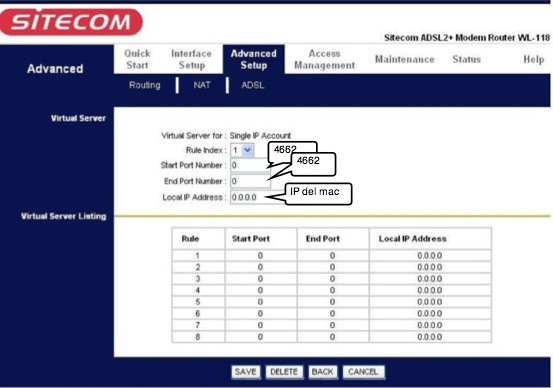Image resolution: width=553 pixels, height=388 pixels.
Task: Click rule number 4 in the listing
Action: tap(198, 290)
